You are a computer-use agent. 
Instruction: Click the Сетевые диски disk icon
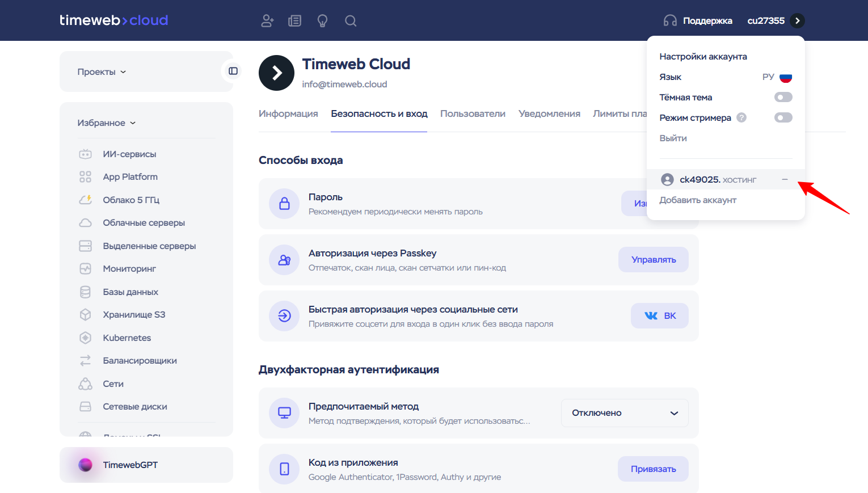(85, 407)
